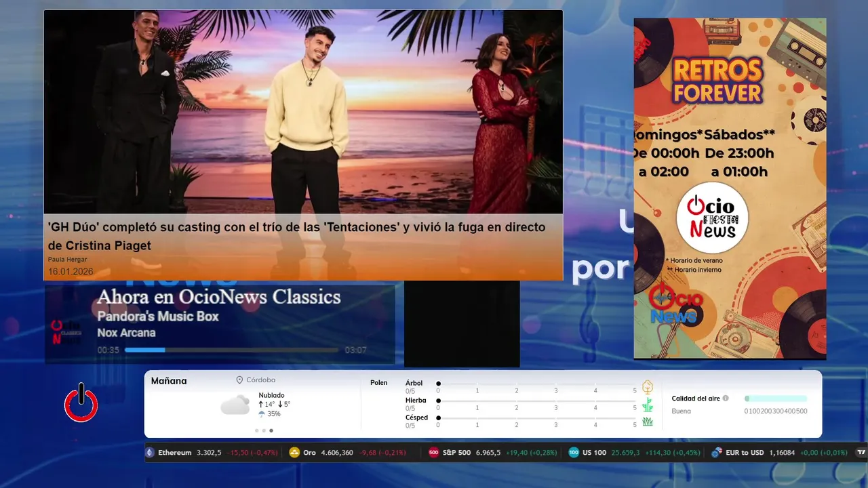This screenshot has height=488, width=868.
Task: Click the Ethereum coin icon in ticker
Action: pos(150,452)
